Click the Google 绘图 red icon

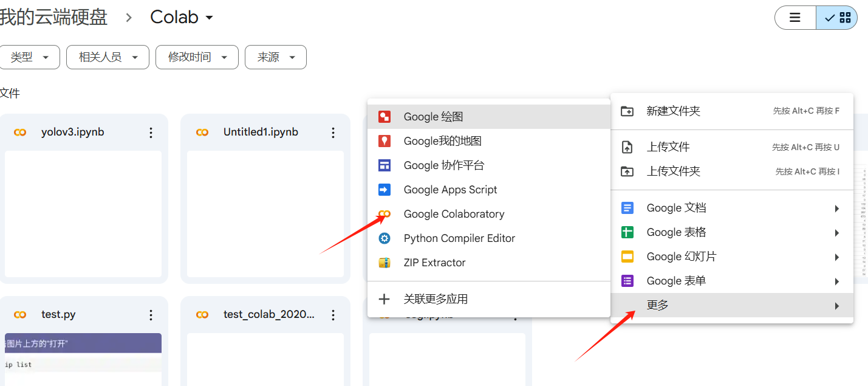coord(384,117)
